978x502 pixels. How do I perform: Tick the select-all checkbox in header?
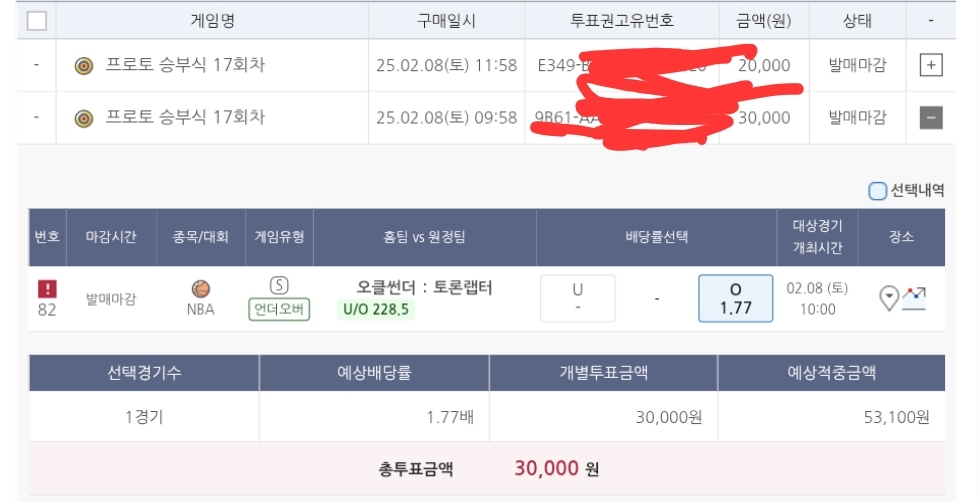coord(37,20)
